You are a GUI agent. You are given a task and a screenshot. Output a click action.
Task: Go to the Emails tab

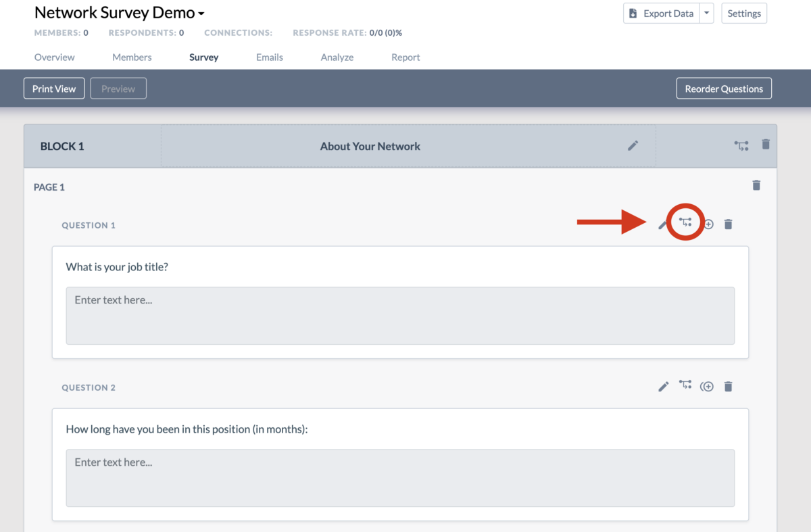[269, 57]
